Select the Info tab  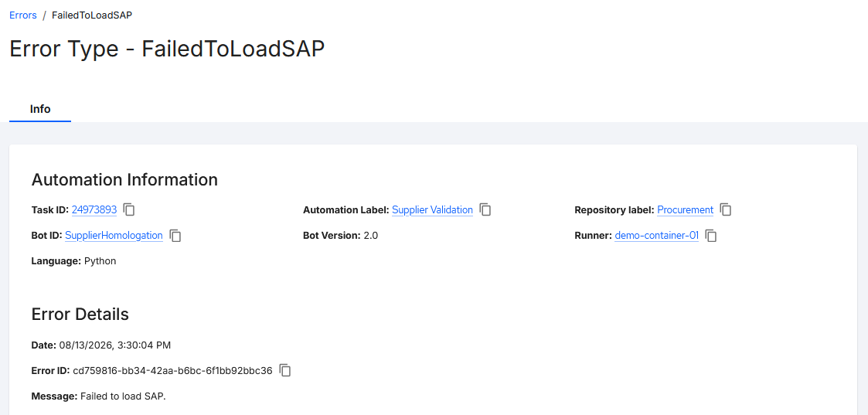[x=40, y=109]
